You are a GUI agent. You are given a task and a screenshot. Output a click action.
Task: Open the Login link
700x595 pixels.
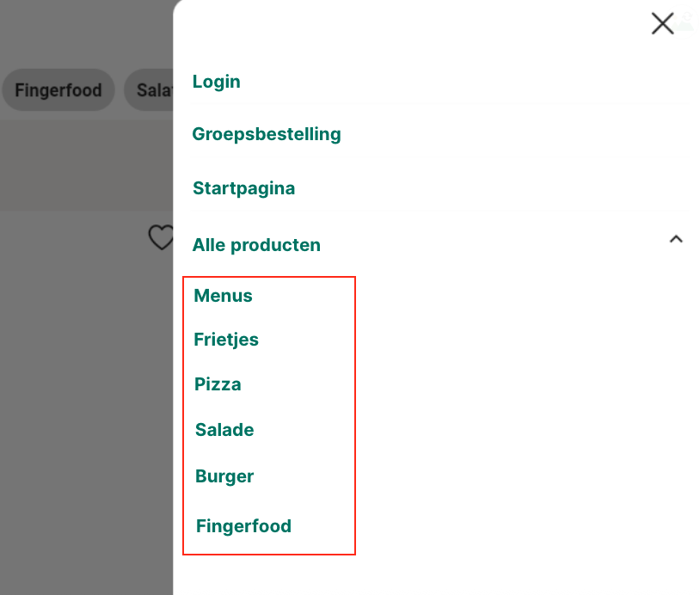click(216, 82)
